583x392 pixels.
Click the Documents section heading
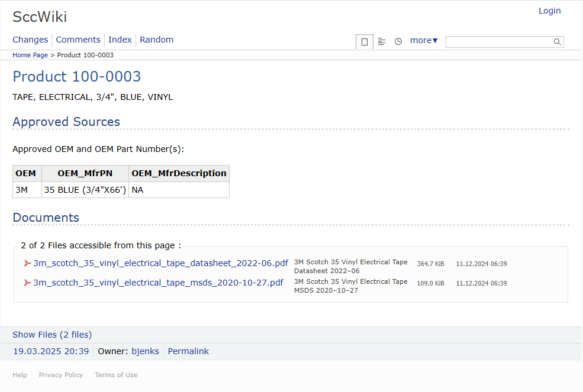(x=46, y=218)
